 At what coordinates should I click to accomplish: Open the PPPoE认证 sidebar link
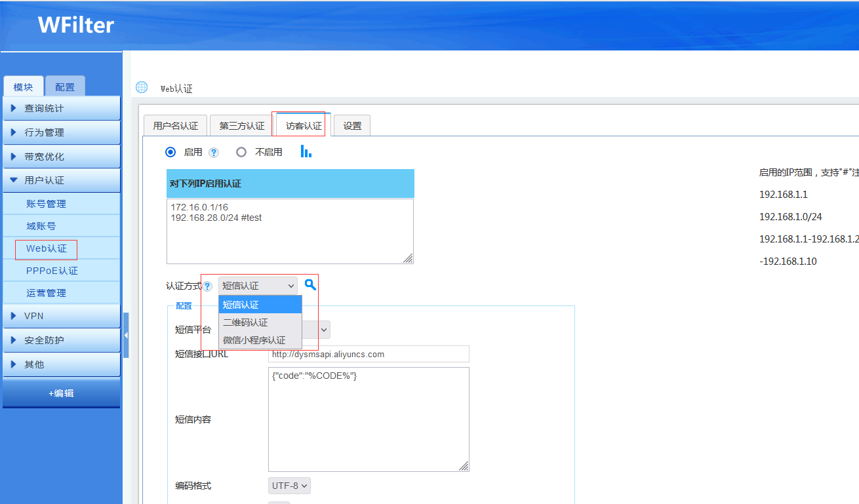click(x=52, y=271)
